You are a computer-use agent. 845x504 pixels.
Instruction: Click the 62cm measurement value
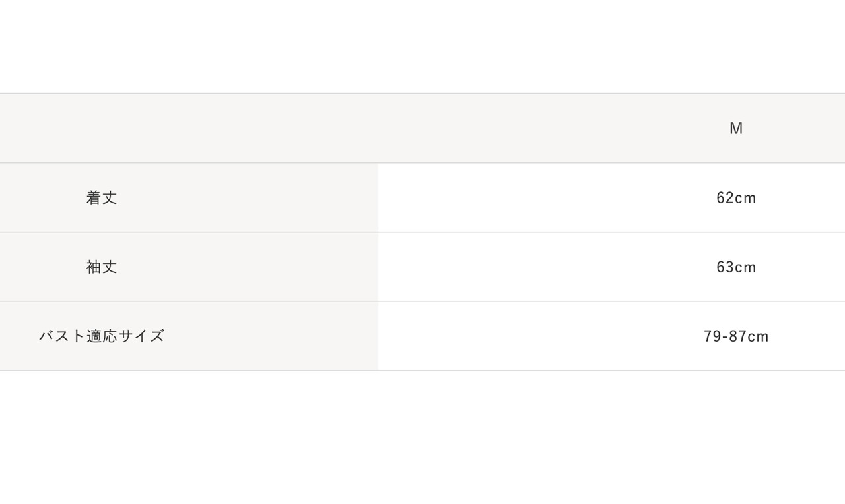[x=736, y=198]
